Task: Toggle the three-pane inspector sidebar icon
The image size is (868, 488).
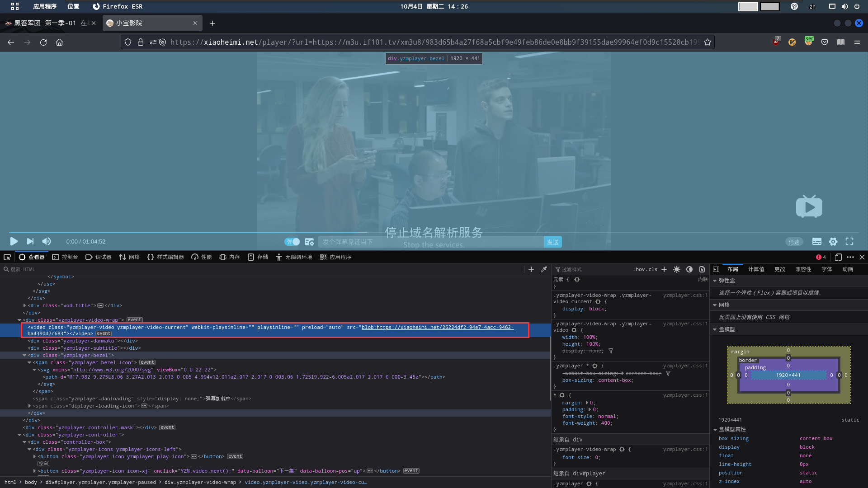Action: 716,269
